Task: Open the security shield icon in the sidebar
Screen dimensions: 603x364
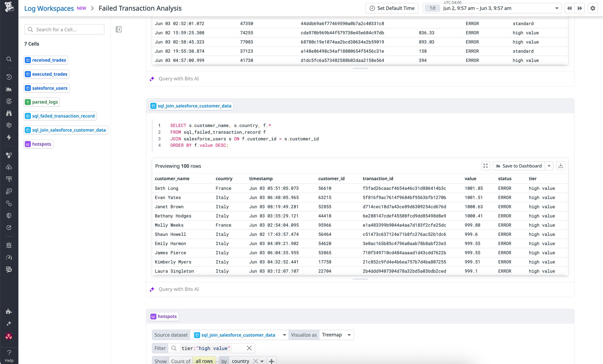Action: point(9,215)
